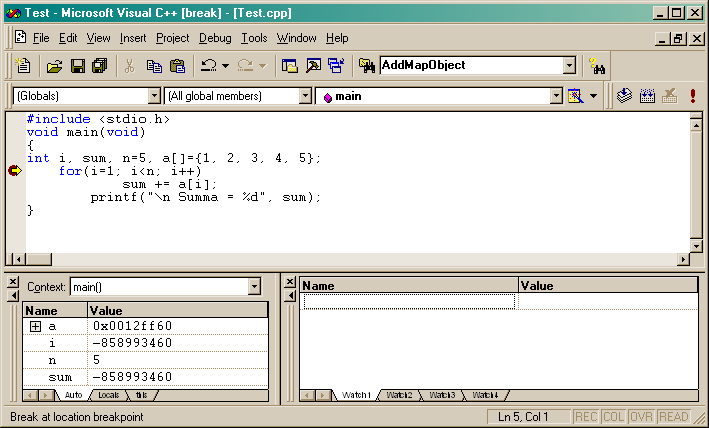709x428 pixels.
Task: Close the Watch pane with its X
Action: [290, 282]
